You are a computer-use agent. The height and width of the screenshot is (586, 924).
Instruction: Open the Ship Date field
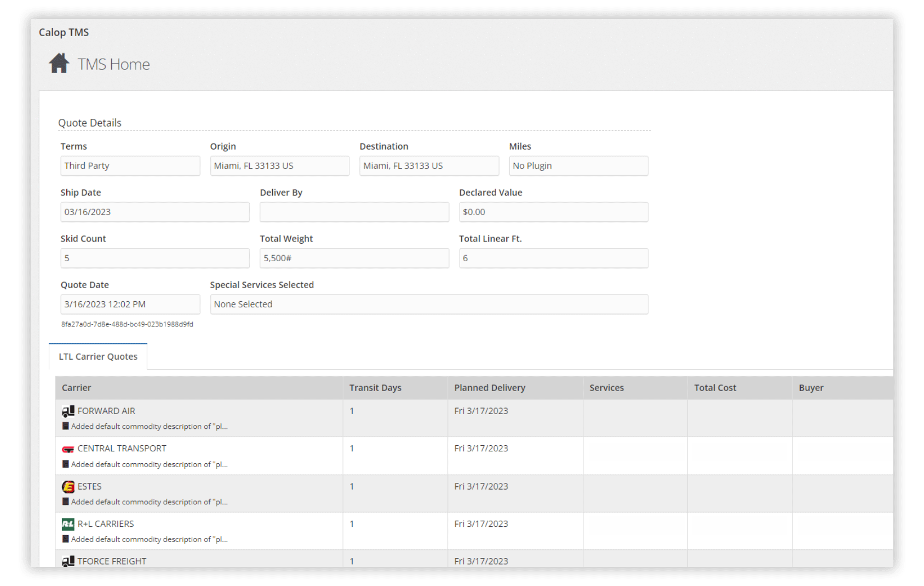(154, 212)
